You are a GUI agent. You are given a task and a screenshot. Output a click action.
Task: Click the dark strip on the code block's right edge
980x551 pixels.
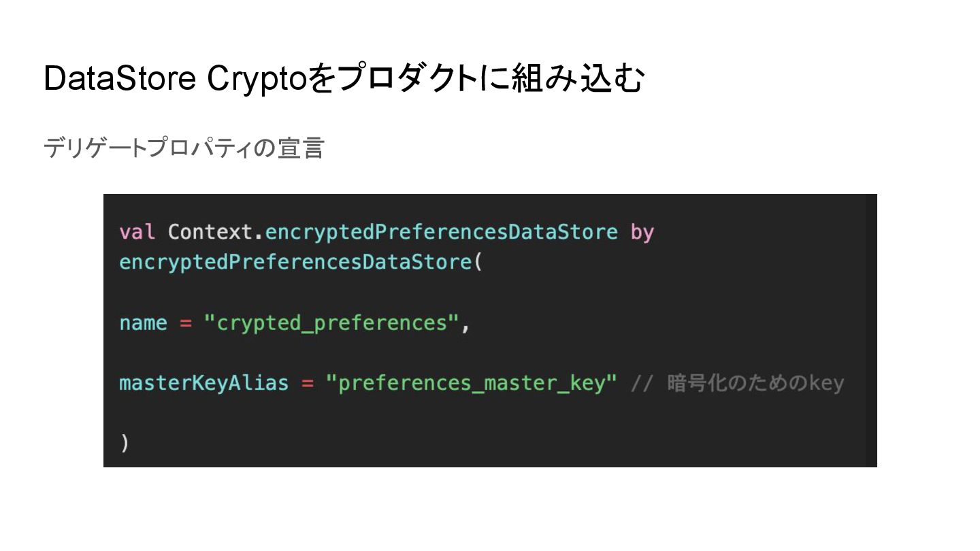coord(871,330)
